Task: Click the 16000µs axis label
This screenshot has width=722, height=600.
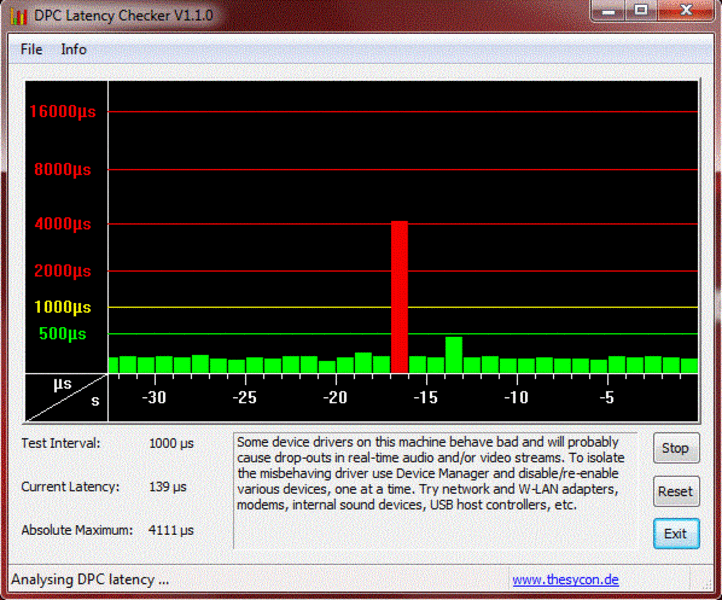Action: (63, 112)
